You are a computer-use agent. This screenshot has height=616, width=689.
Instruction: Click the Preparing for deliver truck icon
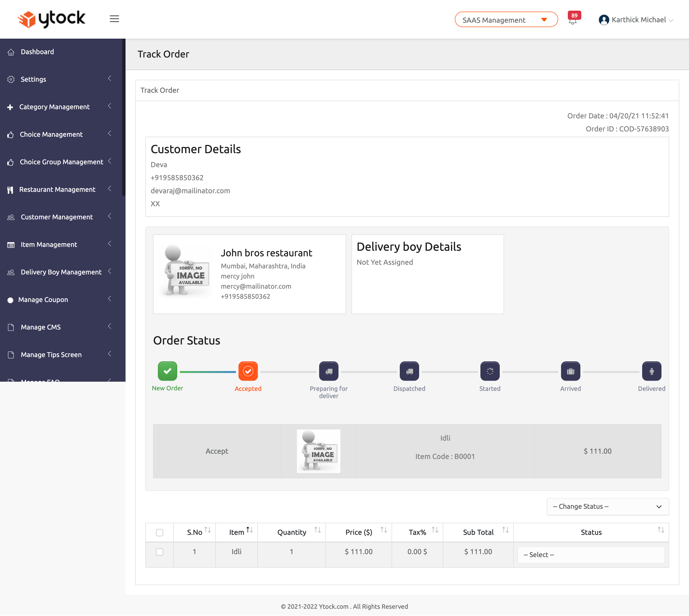click(x=329, y=371)
